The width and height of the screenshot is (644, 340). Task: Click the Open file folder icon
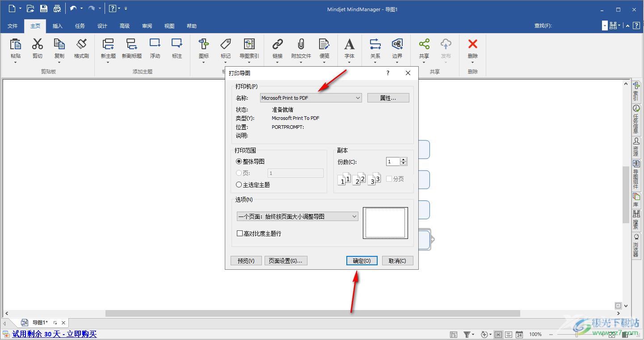click(x=30, y=8)
